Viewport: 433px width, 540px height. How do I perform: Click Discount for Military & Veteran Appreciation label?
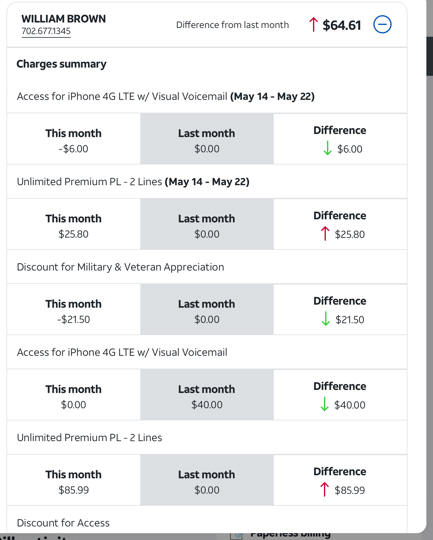[x=121, y=267]
